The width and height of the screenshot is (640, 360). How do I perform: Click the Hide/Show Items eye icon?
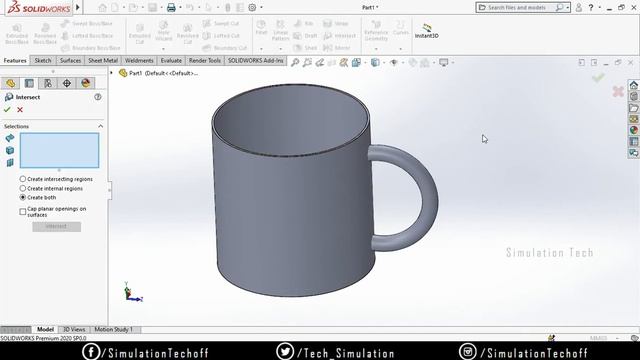pos(394,62)
